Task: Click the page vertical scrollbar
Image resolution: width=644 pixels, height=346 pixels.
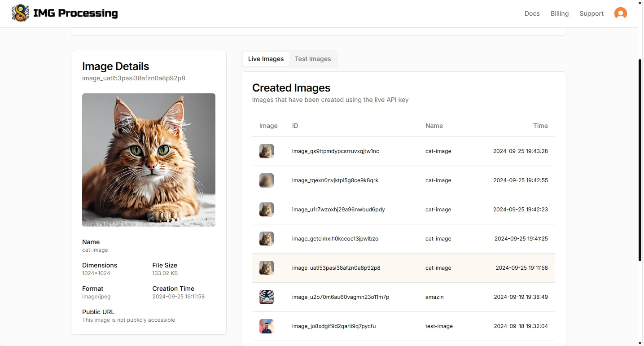Action: coord(640,157)
